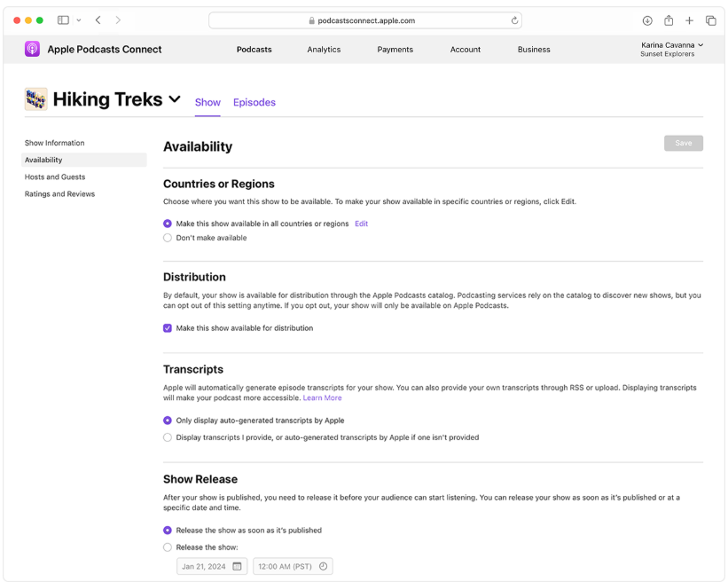
Task: Click the Hiking Treks show artwork thumbnail
Action: tap(35, 99)
